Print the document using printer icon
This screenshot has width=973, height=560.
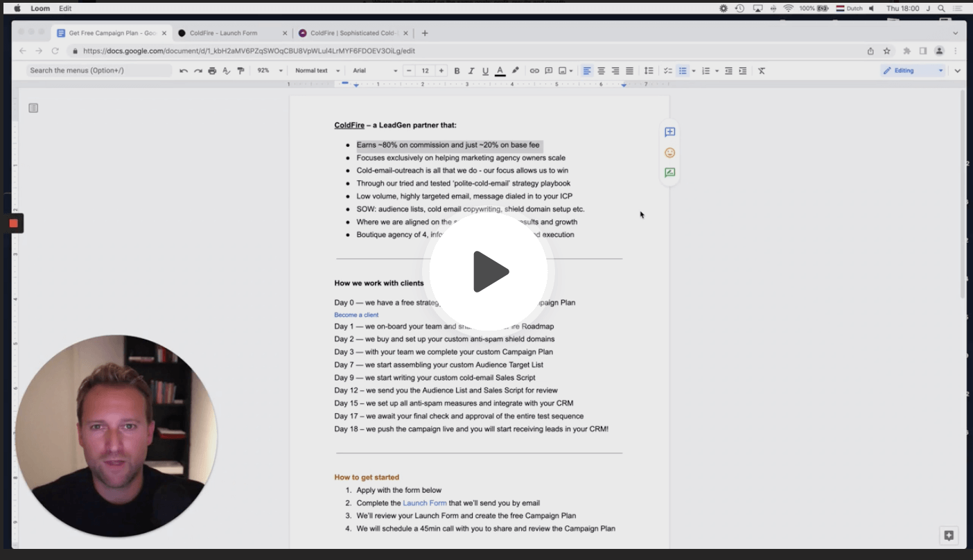pos(212,71)
